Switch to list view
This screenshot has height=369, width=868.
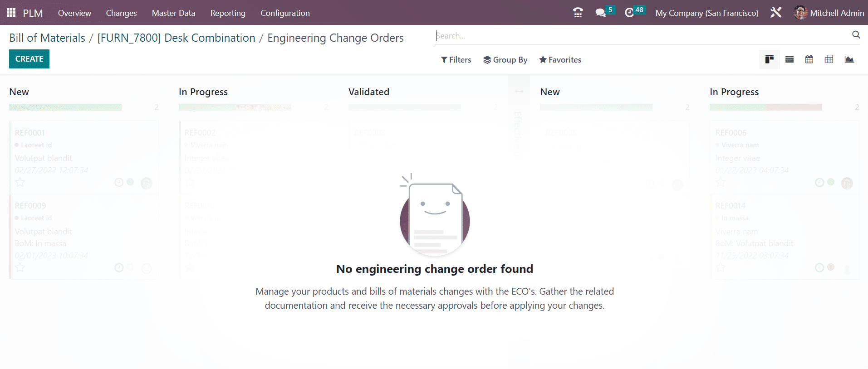pyautogui.click(x=790, y=59)
